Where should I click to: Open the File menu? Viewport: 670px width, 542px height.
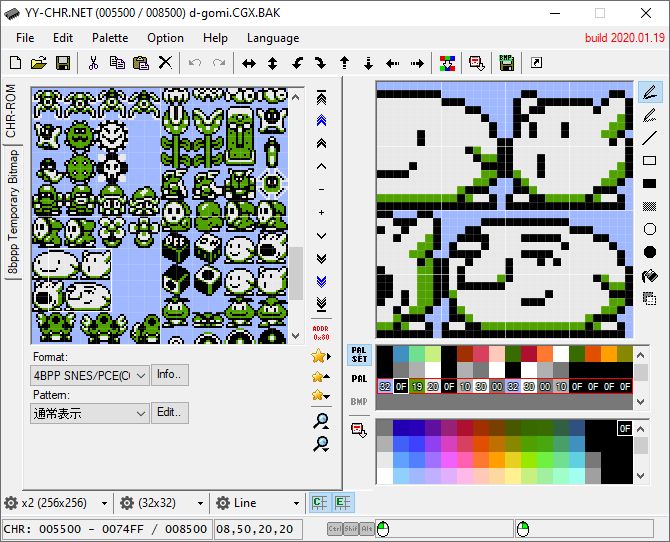point(25,38)
